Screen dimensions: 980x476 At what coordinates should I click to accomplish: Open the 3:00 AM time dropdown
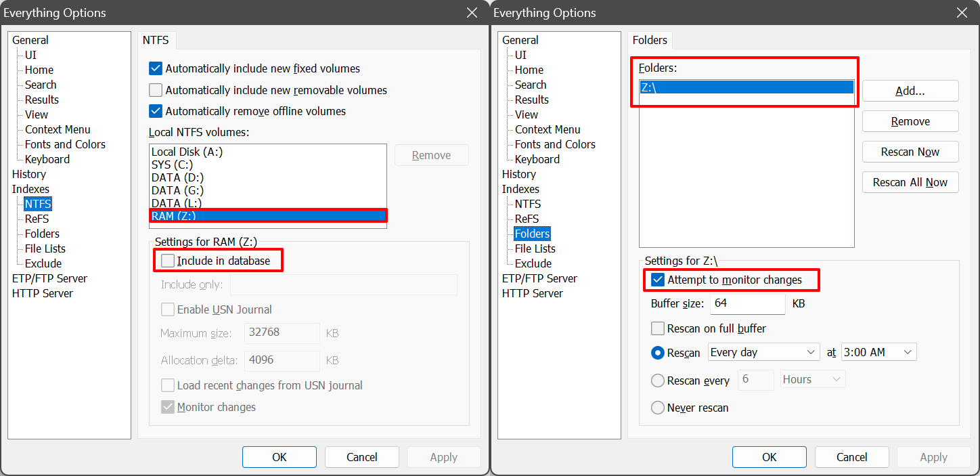(x=878, y=352)
